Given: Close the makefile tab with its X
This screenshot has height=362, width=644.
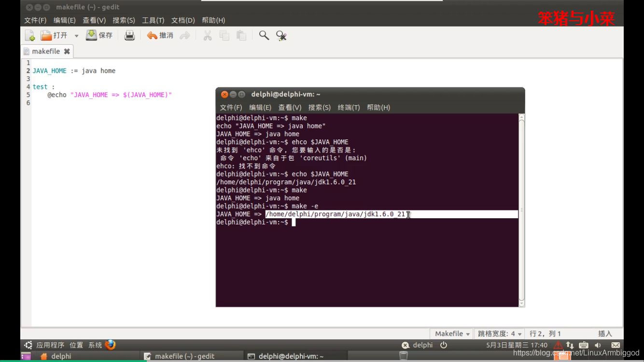Looking at the screenshot, I should pos(67,51).
